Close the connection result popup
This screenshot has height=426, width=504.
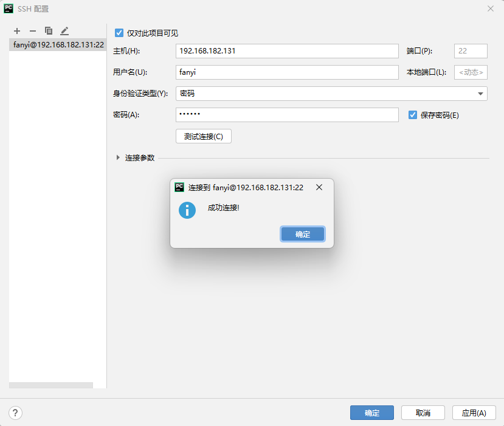click(319, 187)
